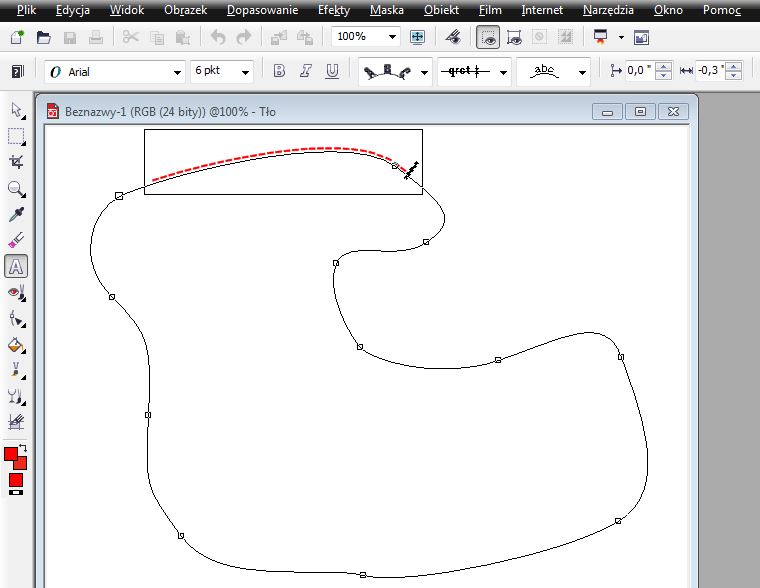
Task: Select the Crop tool in the toolbox
Action: point(16,161)
